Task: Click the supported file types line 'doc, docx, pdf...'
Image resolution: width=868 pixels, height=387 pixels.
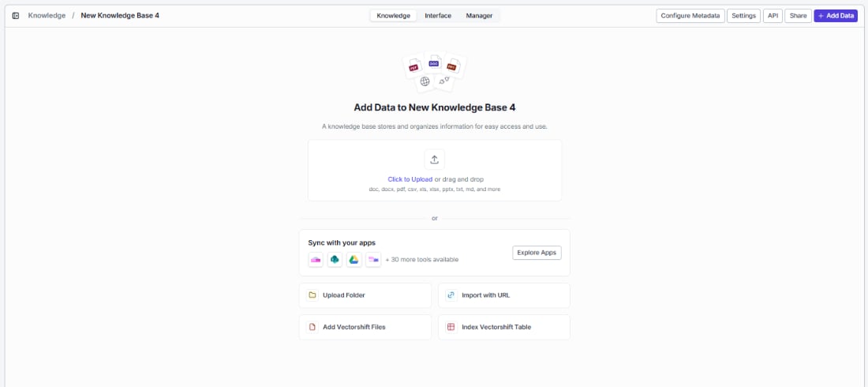Action: [435, 189]
